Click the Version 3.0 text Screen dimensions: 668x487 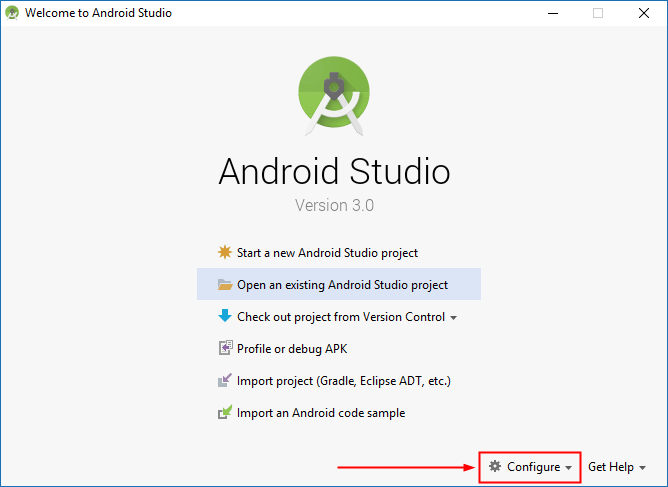pyautogui.click(x=334, y=205)
